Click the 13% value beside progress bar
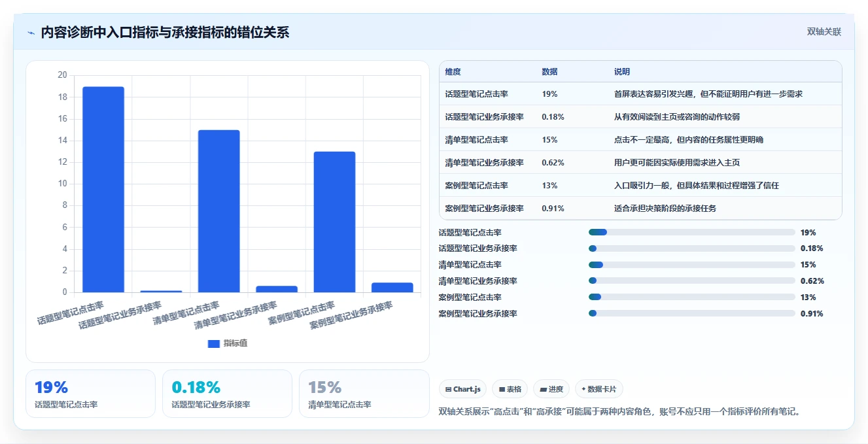This screenshot has height=444, width=868. [808, 298]
